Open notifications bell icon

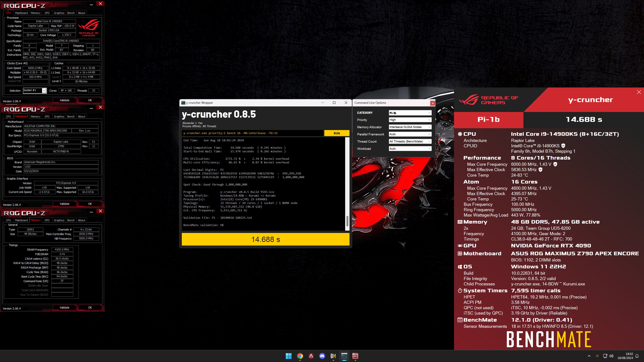click(x=637, y=356)
